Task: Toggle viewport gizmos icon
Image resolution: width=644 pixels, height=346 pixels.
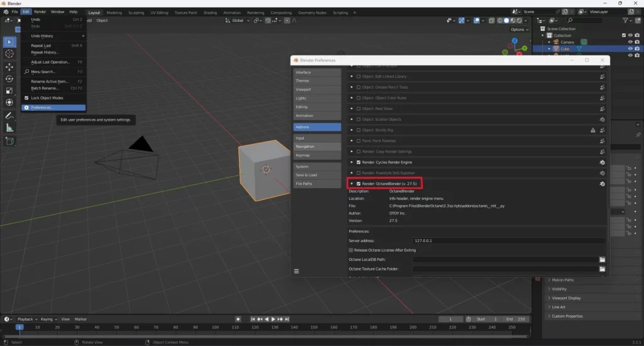Action: point(461,21)
